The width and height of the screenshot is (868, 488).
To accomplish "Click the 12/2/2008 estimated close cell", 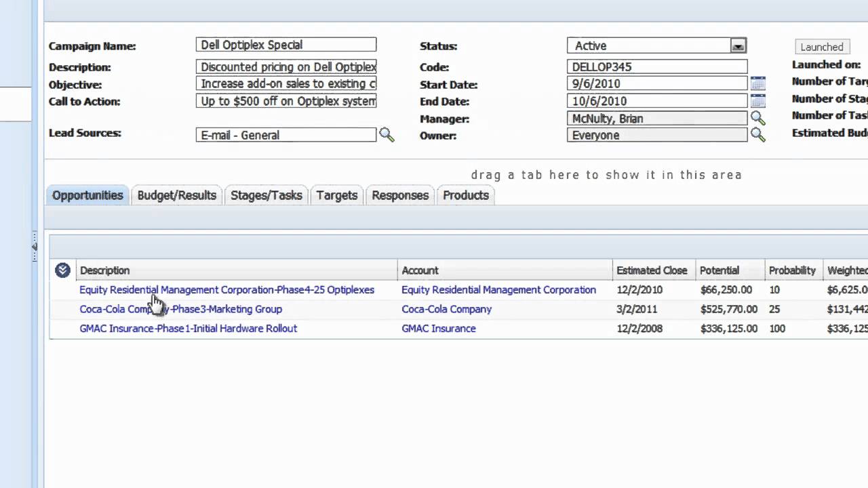I will (639, 329).
